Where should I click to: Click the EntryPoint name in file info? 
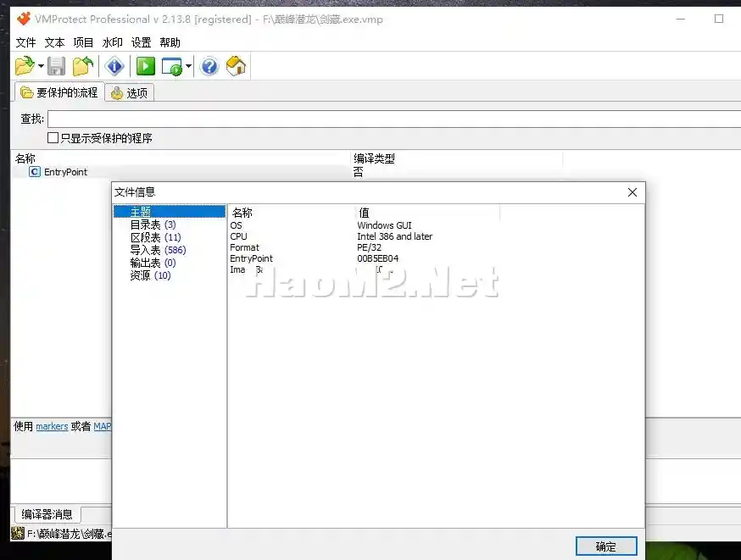(251, 258)
